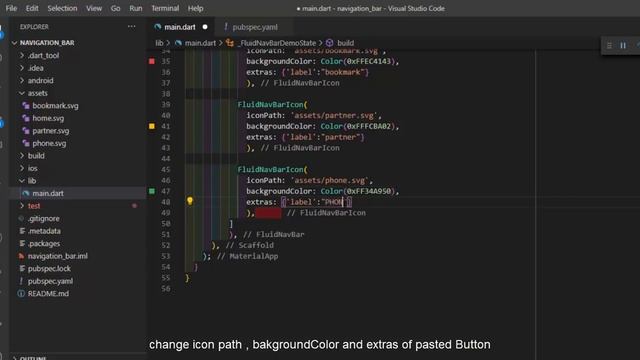This screenshot has width=640, height=360.
Task: Open pubspec.lock file
Action: click(x=49, y=269)
